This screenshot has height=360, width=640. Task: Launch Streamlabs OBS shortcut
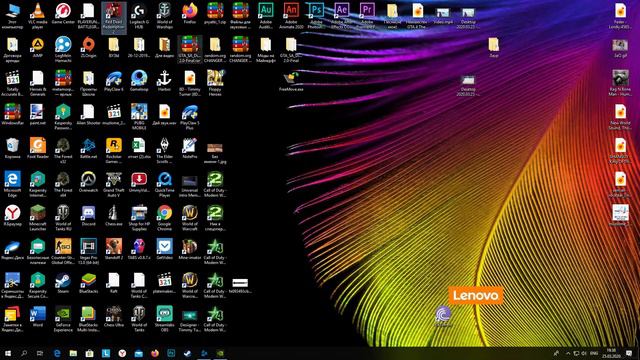(164, 319)
